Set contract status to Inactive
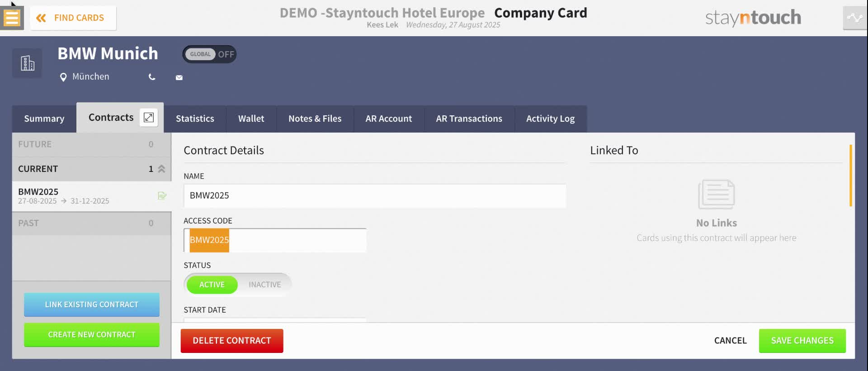The width and height of the screenshot is (868, 371). click(x=265, y=285)
